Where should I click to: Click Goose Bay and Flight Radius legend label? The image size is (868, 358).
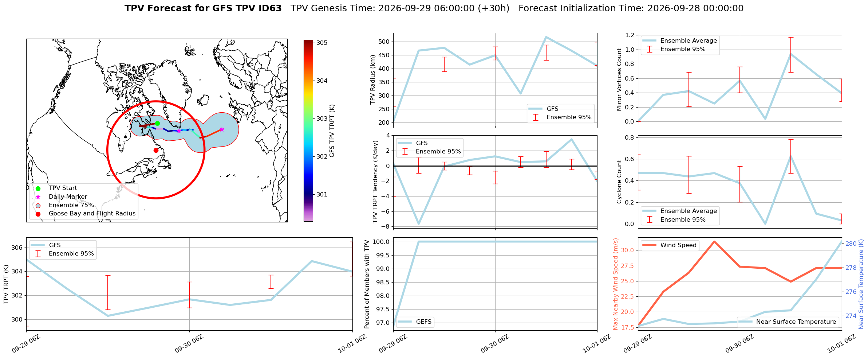pyautogui.click(x=92, y=214)
